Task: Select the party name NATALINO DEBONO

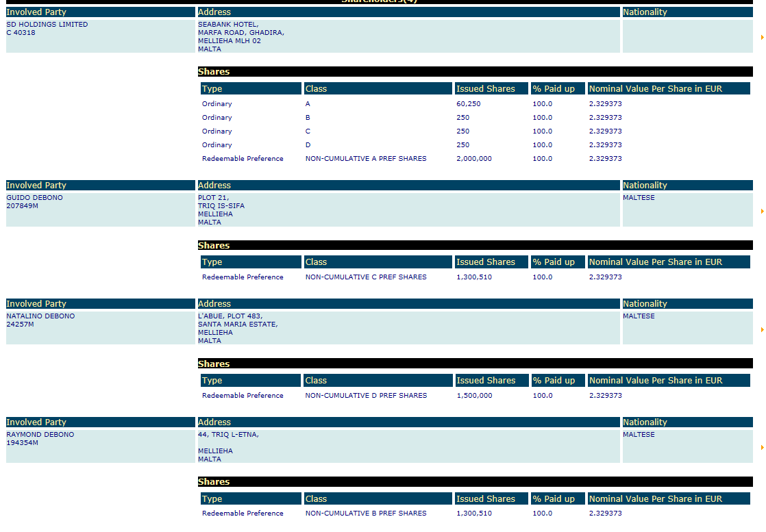Action: 40,316
